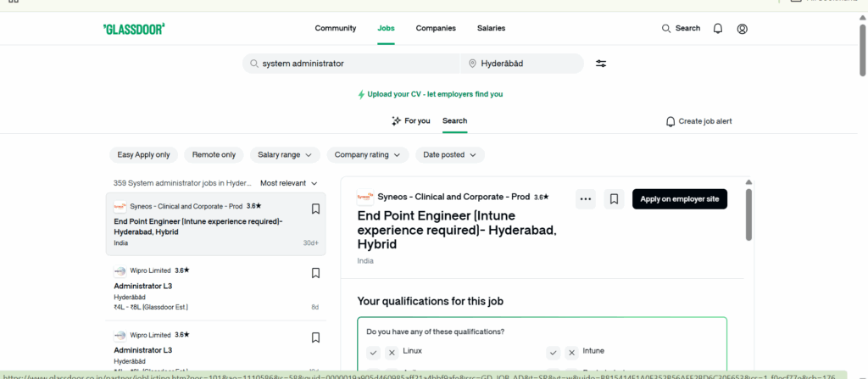
Task: Switch to the For you tab
Action: 411,120
